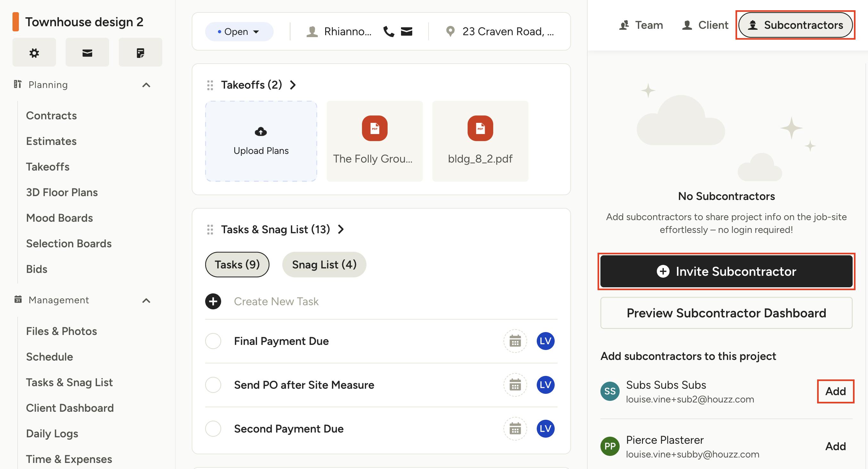Click the Upload Plans cloud icon

tap(261, 131)
